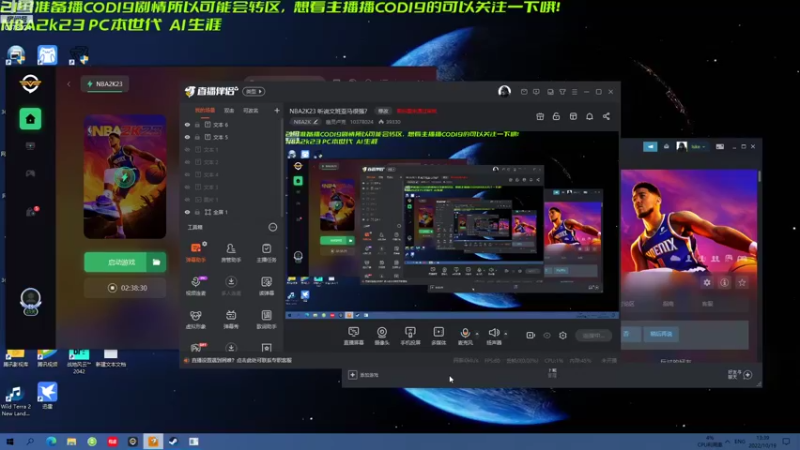Screen dimensions: 800x450
Task: Toggle visibility eye for 文本 2 layer
Action: (187, 162)
